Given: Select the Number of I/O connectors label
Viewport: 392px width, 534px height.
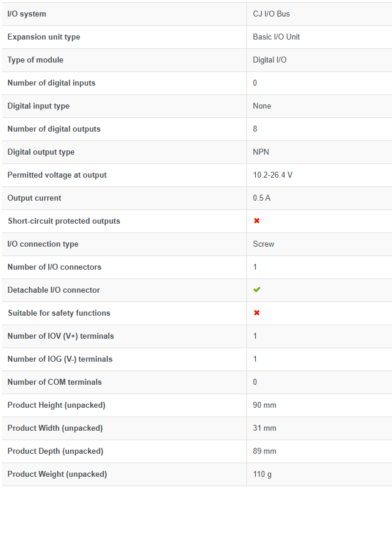Looking at the screenshot, I should (54, 267).
